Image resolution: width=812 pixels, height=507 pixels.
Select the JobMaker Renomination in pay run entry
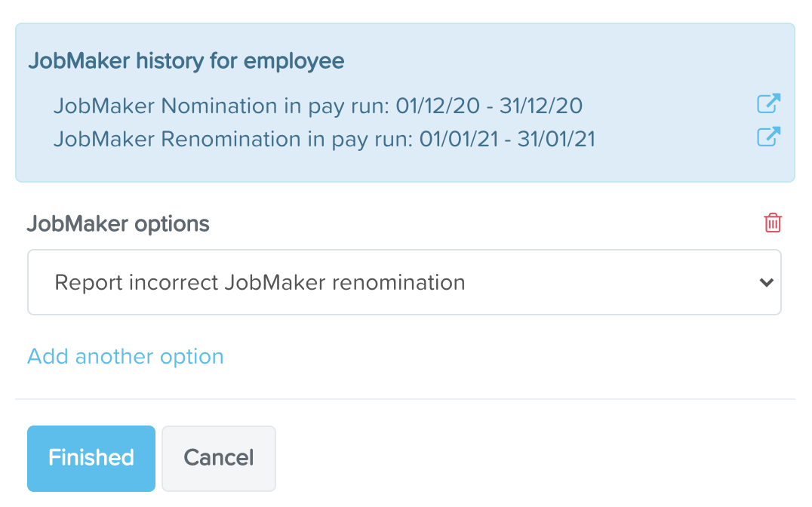point(324,139)
